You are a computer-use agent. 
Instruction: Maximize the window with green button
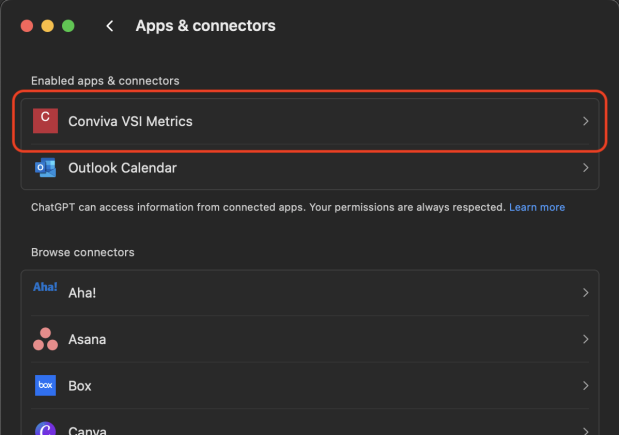click(x=68, y=26)
